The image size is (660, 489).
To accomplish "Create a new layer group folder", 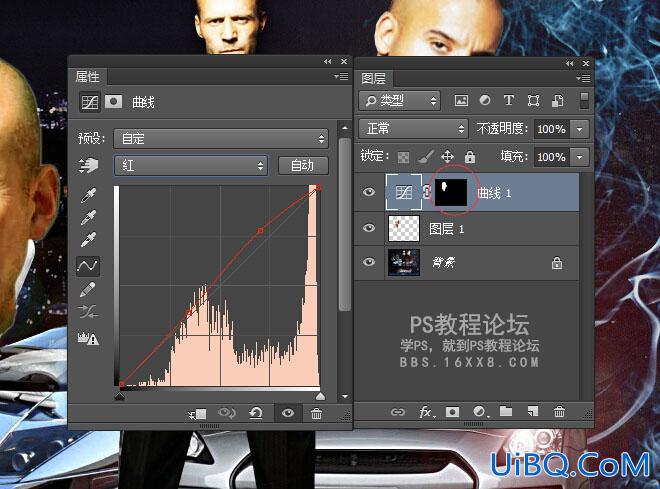I will 506,411.
